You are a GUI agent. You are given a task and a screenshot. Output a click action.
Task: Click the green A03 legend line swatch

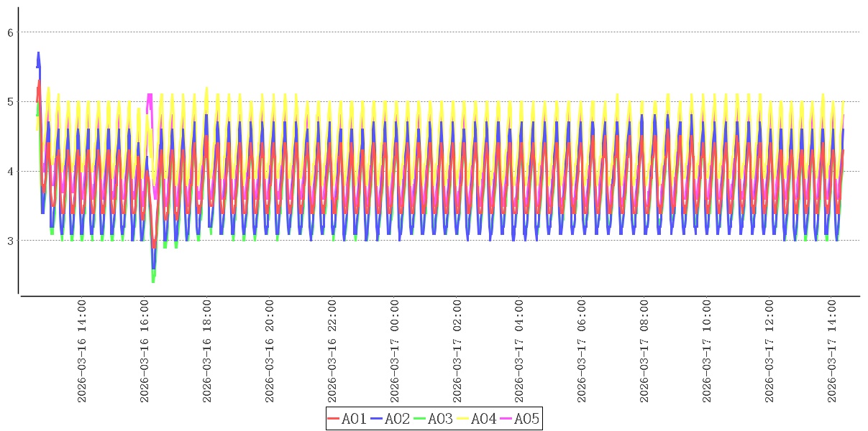[420, 419]
